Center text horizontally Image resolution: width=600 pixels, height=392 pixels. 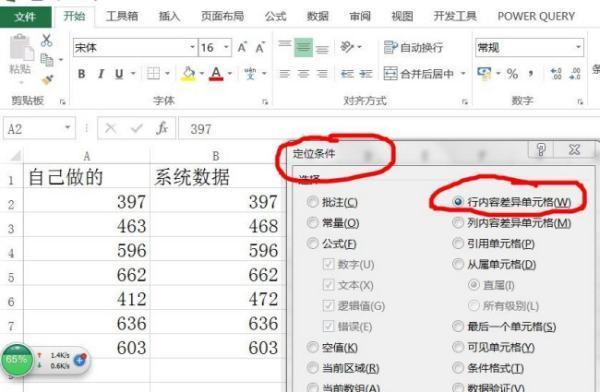303,74
